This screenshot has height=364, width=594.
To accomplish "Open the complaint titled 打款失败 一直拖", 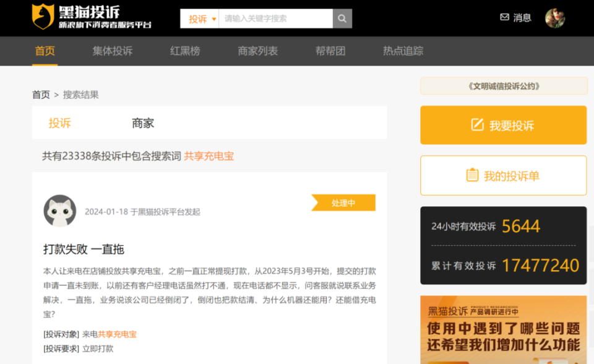I will coord(84,249).
